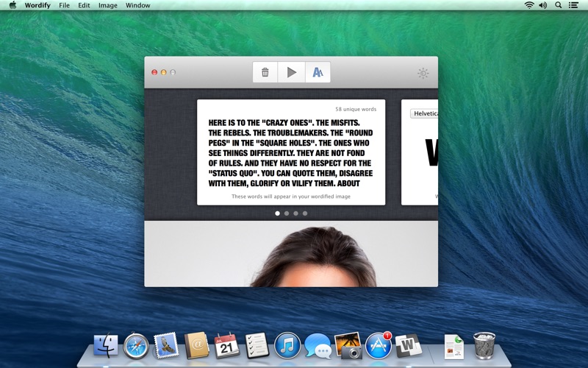Switch to the second page indicator dot

click(287, 213)
